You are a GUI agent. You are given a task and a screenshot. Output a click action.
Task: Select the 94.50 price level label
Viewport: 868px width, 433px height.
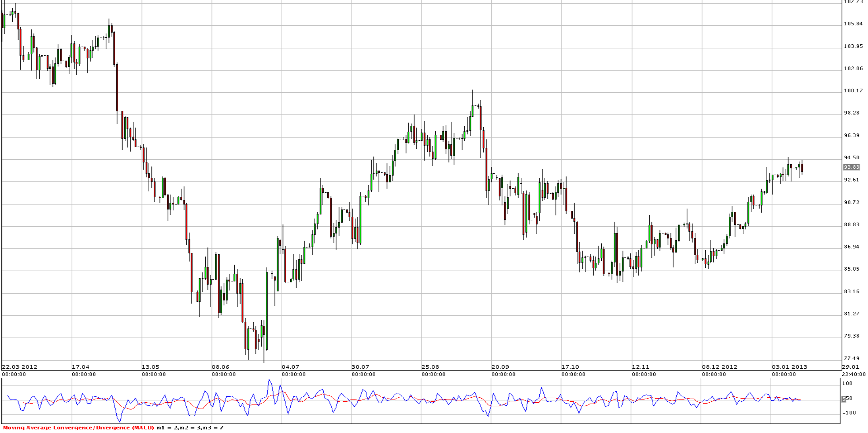tap(852, 157)
